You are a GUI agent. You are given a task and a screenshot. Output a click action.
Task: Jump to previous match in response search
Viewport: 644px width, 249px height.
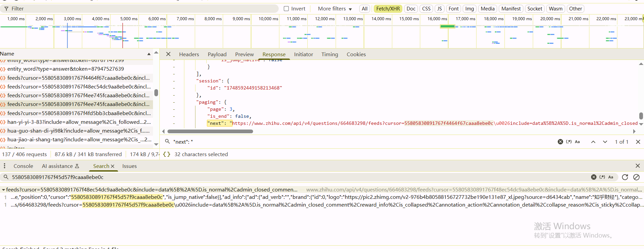(593, 142)
